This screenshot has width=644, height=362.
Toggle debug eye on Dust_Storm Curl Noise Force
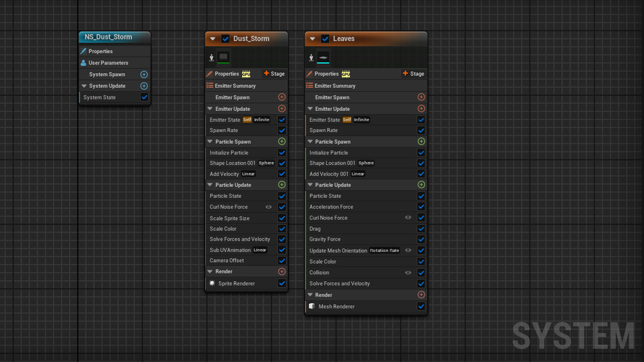pyautogui.click(x=268, y=207)
